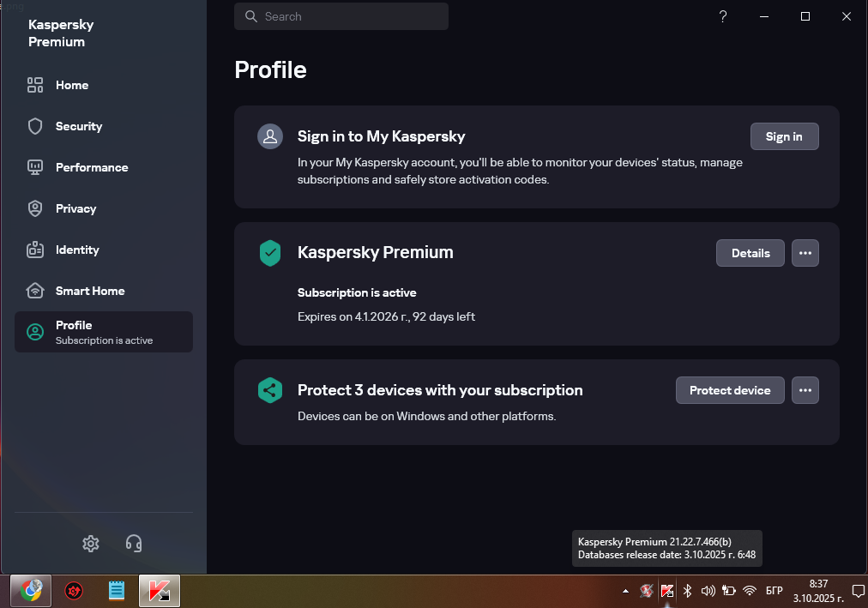Show hidden system tray icons
Viewport: 868px width, 608px height.
625,591
